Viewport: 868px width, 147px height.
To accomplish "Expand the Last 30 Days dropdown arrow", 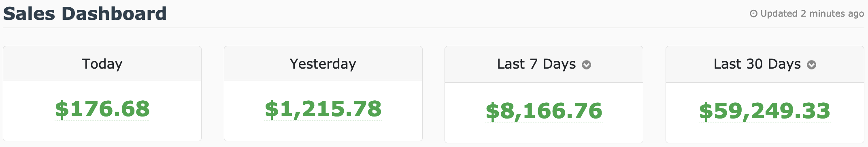I will point(811,65).
